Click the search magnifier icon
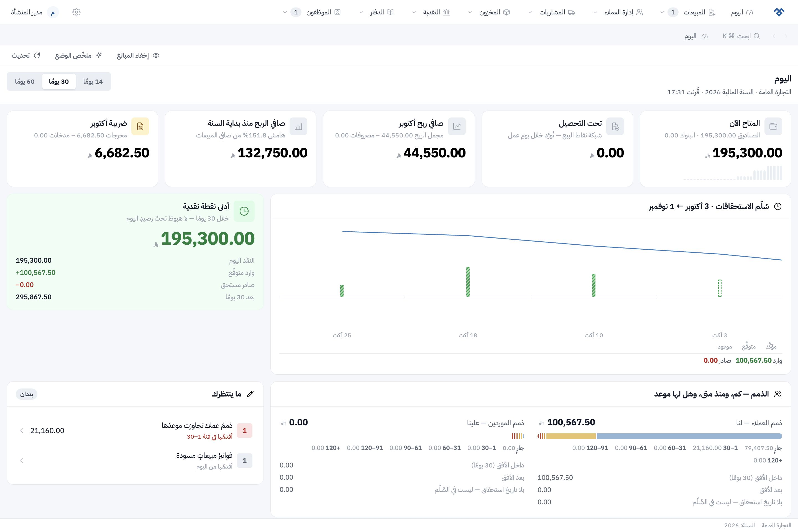The image size is (798, 532). click(757, 36)
